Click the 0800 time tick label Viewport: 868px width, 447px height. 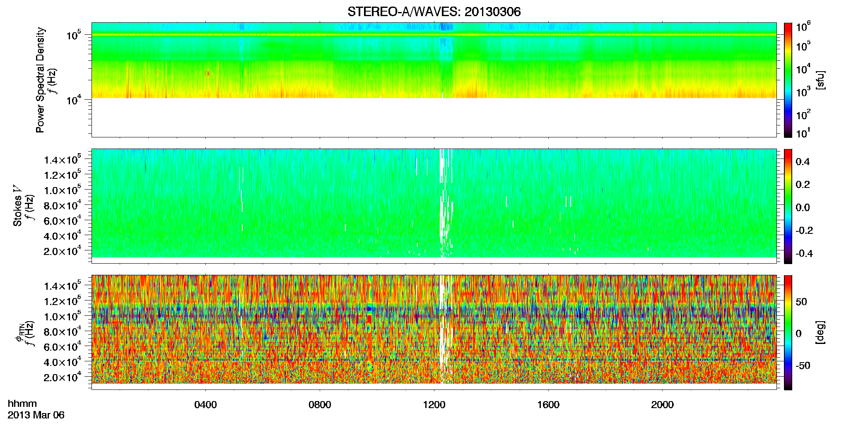coord(320,405)
